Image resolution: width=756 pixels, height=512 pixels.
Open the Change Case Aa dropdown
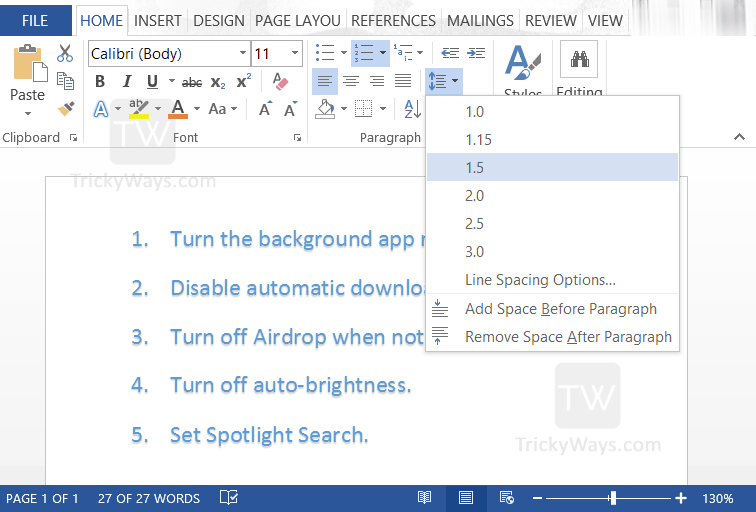click(223, 109)
